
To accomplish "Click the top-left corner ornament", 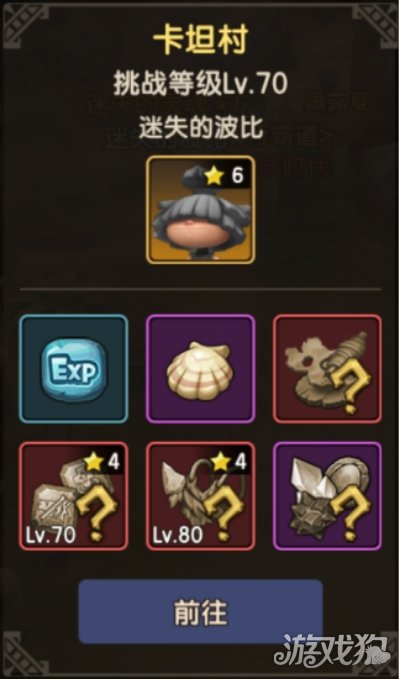I will (x=26, y=26).
